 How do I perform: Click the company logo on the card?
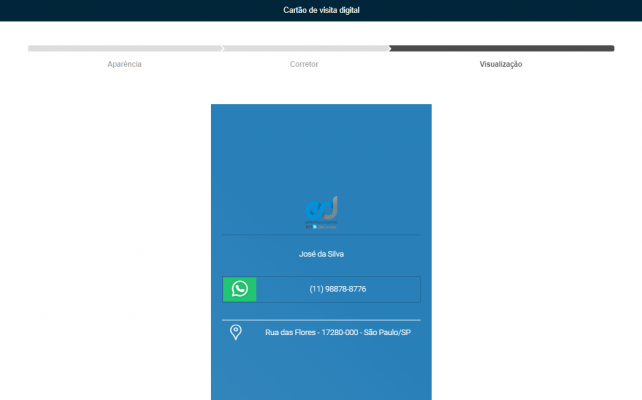(x=321, y=212)
